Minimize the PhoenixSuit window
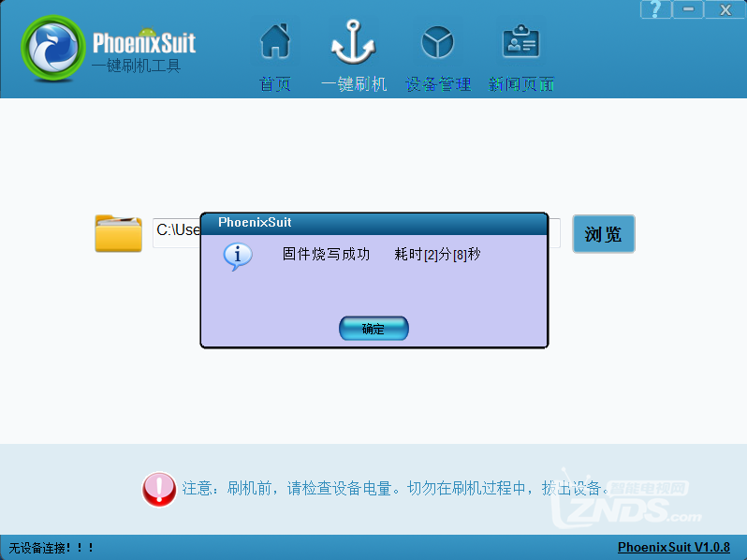The width and height of the screenshot is (747, 560). [x=689, y=9]
